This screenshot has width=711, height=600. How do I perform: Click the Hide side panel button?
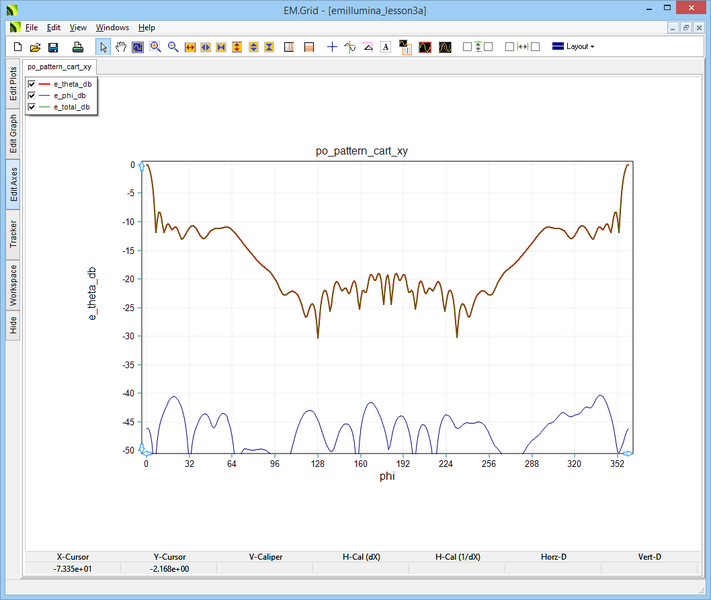tap(13, 324)
